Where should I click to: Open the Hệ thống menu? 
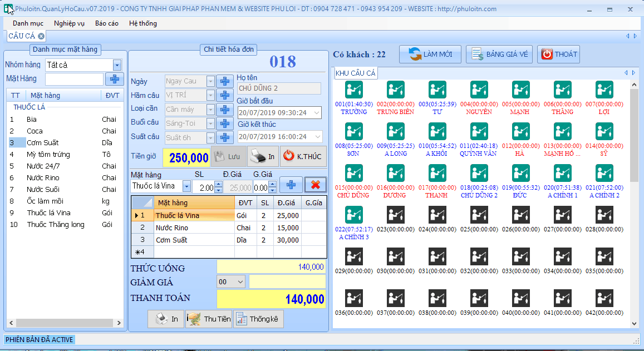pyautogui.click(x=143, y=23)
